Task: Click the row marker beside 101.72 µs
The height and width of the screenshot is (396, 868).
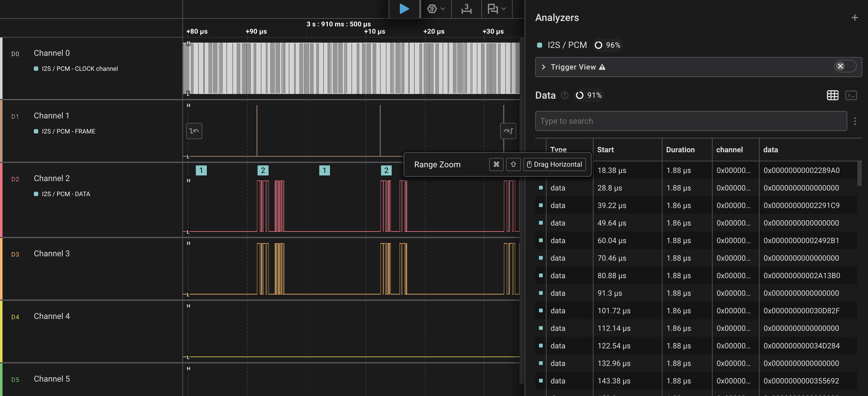Action: pos(541,310)
